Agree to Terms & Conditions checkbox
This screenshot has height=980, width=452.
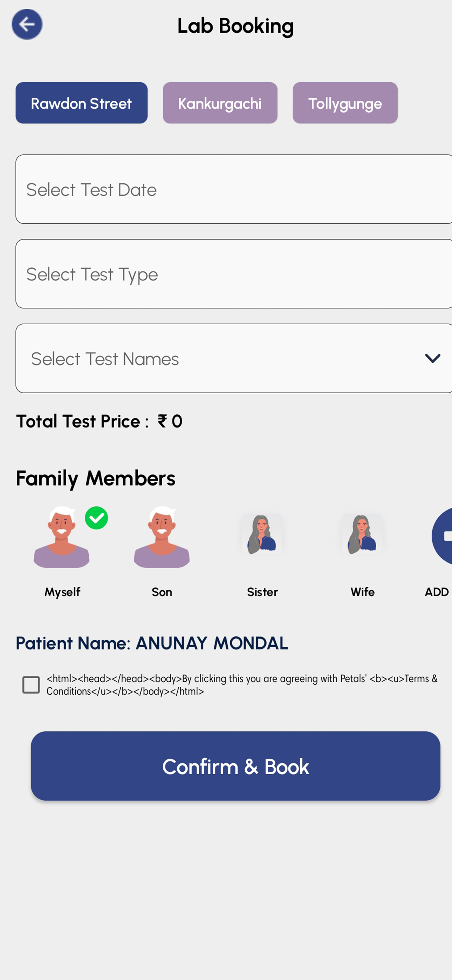pyautogui.click(x=31, y=685)
